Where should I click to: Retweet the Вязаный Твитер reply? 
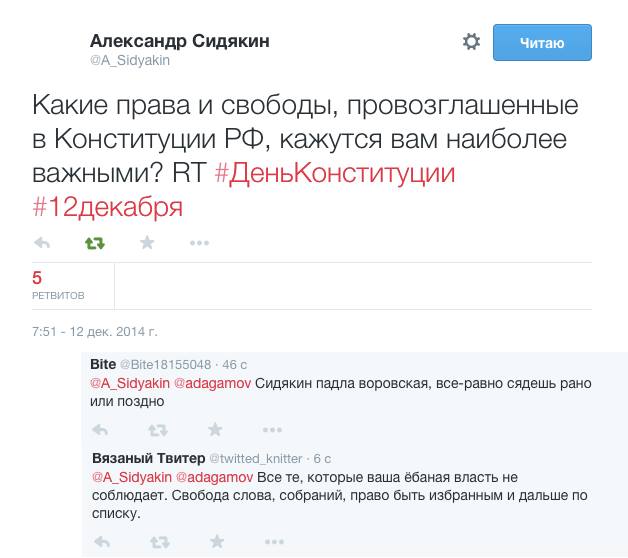[x=160, y=542]
